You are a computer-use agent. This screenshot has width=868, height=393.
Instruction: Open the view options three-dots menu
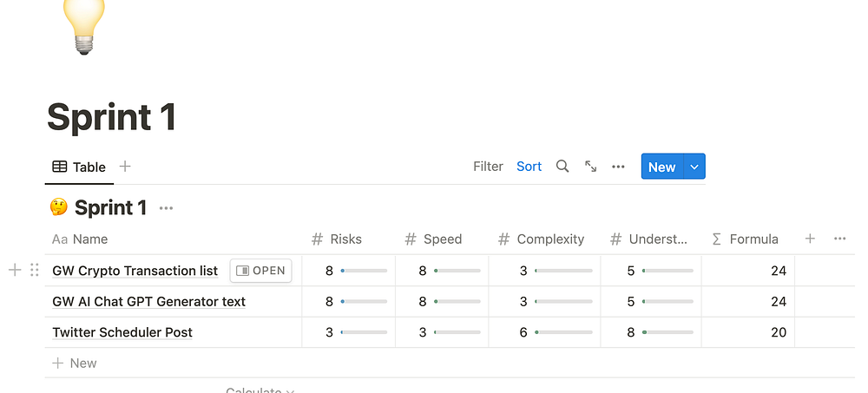coord(618,167)
